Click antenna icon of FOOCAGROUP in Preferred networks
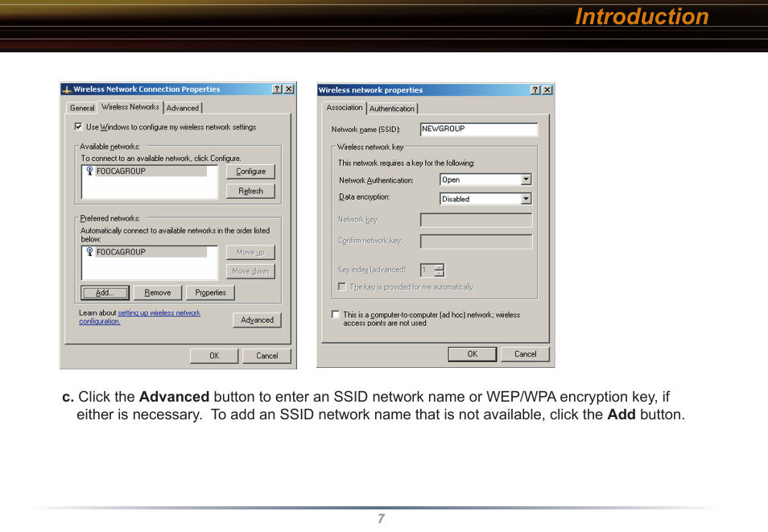 click(89, 252)
